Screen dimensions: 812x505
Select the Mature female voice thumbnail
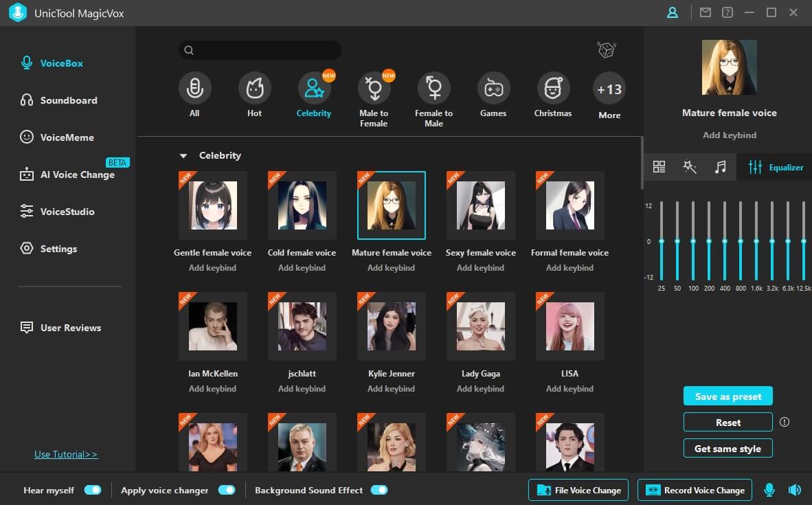[392, 205]
